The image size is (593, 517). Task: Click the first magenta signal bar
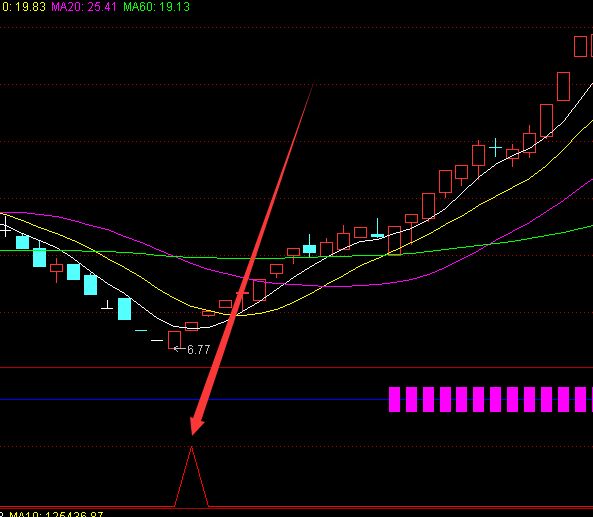coord(394,399)
